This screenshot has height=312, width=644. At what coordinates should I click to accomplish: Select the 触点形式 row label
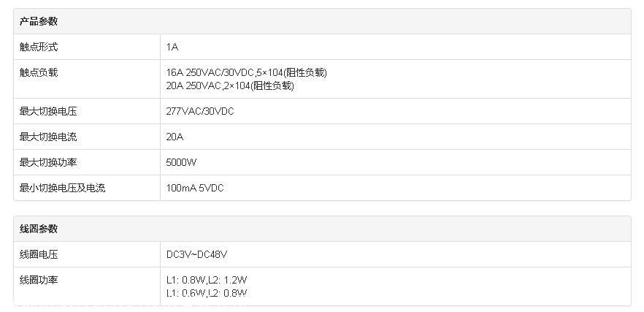(x=38, y=47)
